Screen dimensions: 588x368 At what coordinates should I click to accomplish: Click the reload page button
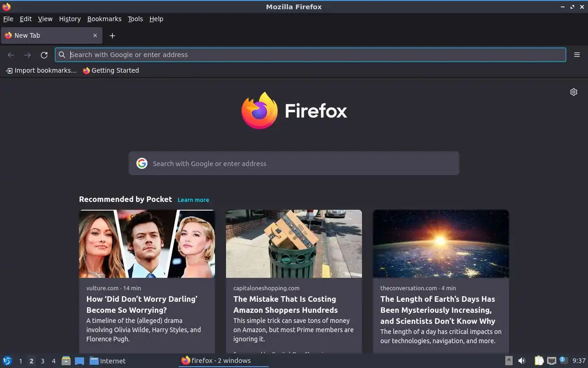coord(44,55)
